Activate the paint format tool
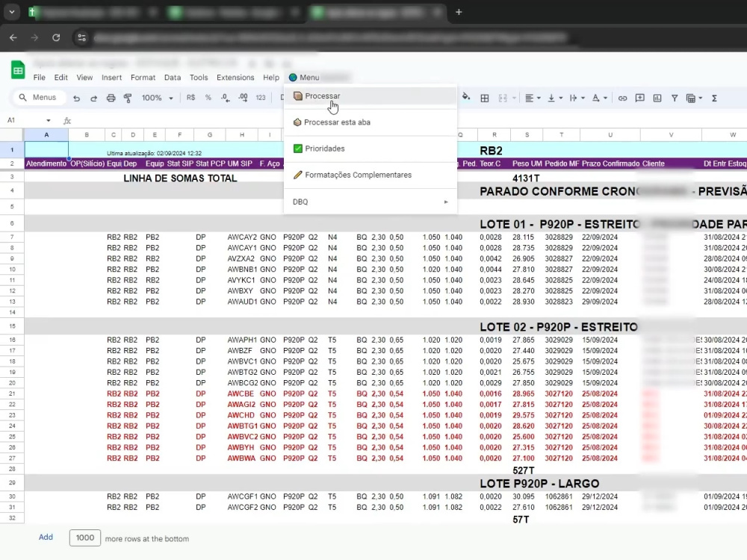This screenshot has width=747, height=560. point(128,98)
